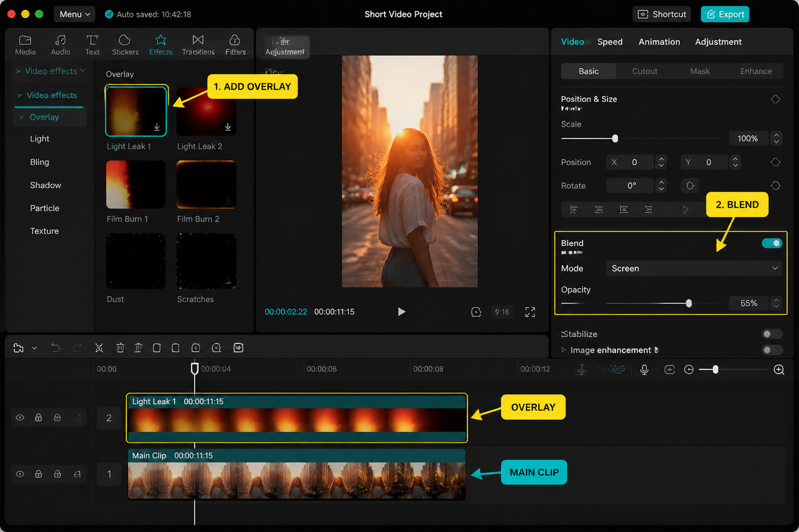Add a keyframe for Position
This screenshot has height=532, width=799.
click(776, 163)
